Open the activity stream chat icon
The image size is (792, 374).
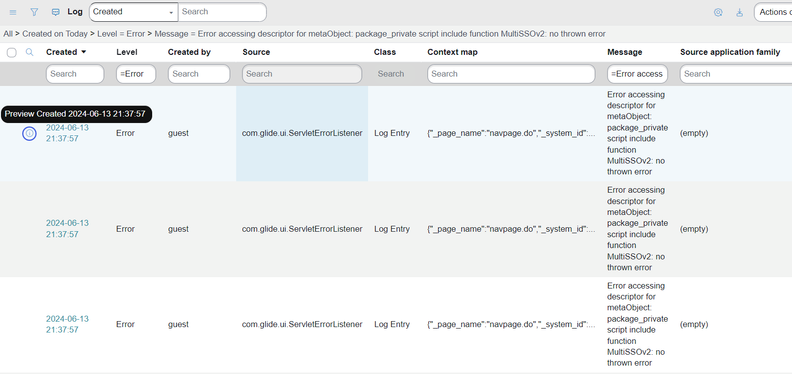56,12
